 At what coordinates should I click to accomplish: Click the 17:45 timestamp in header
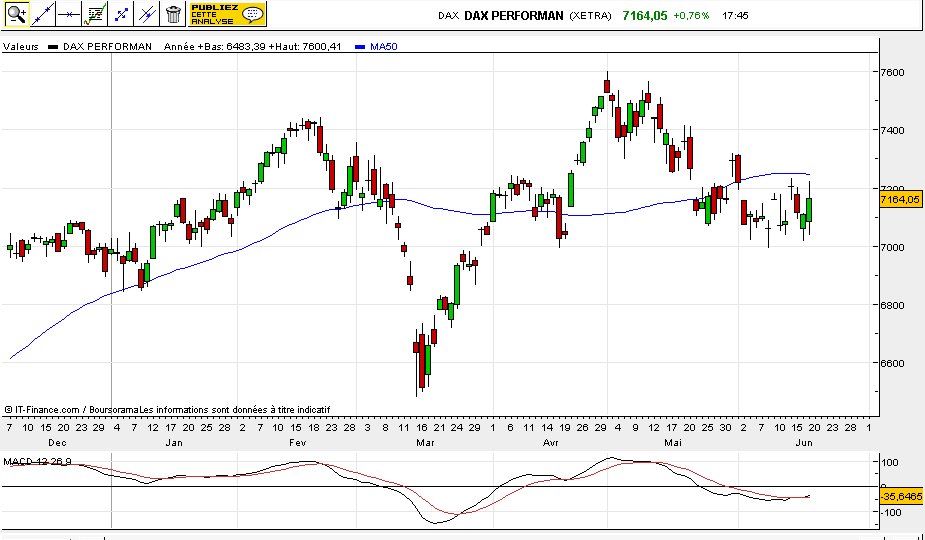(x=735, y=15)
